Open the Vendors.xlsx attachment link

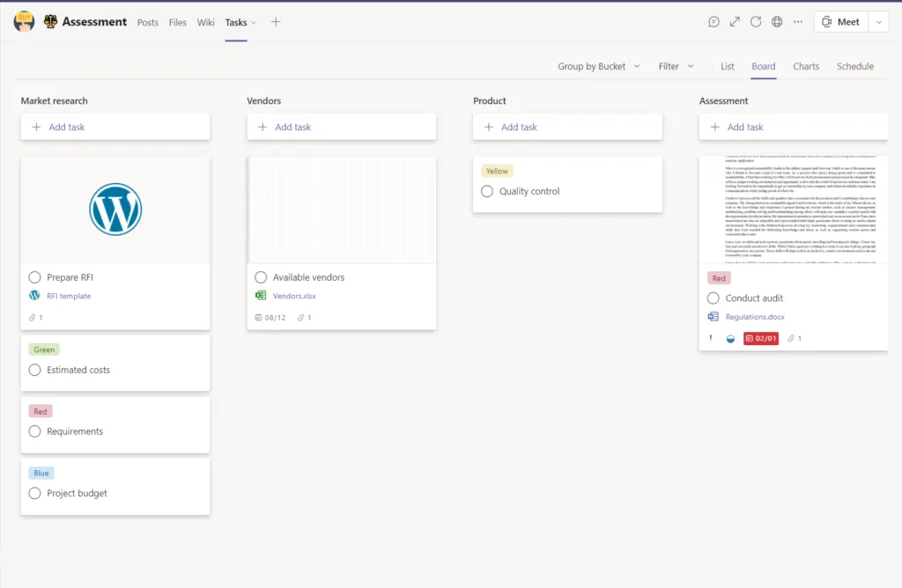point(294,296)
